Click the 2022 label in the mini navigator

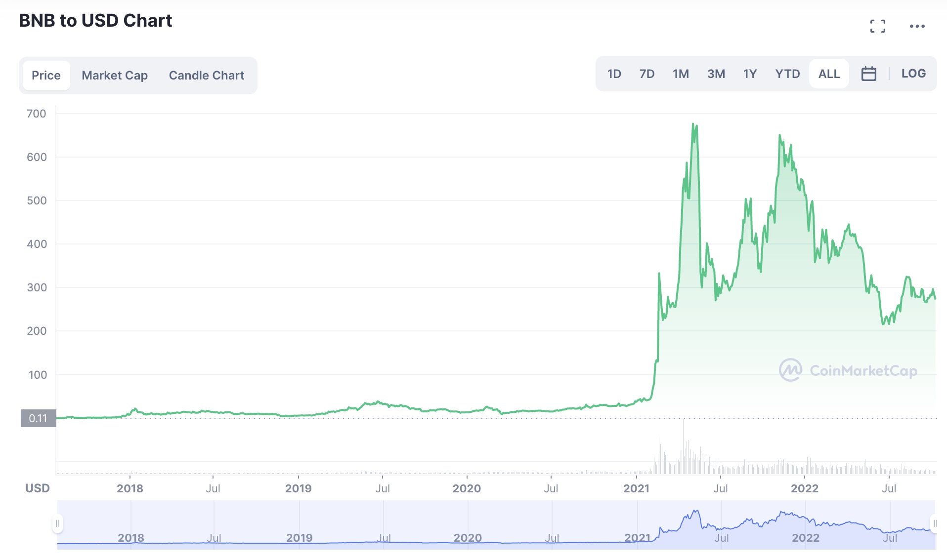[x=806, y=538]
